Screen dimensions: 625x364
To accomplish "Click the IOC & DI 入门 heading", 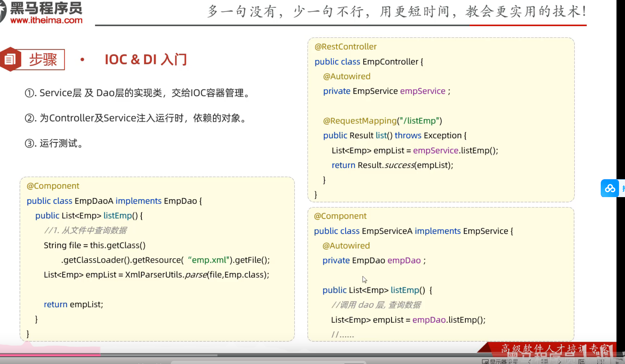I will (x=146, y=59).
